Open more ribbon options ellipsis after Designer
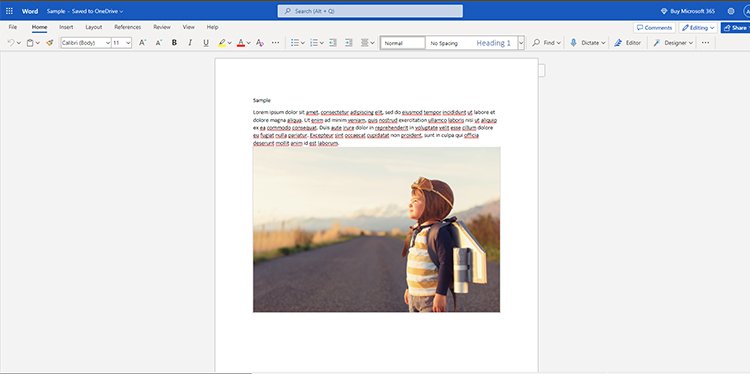 pyautogui.click(x=706, y=43)
